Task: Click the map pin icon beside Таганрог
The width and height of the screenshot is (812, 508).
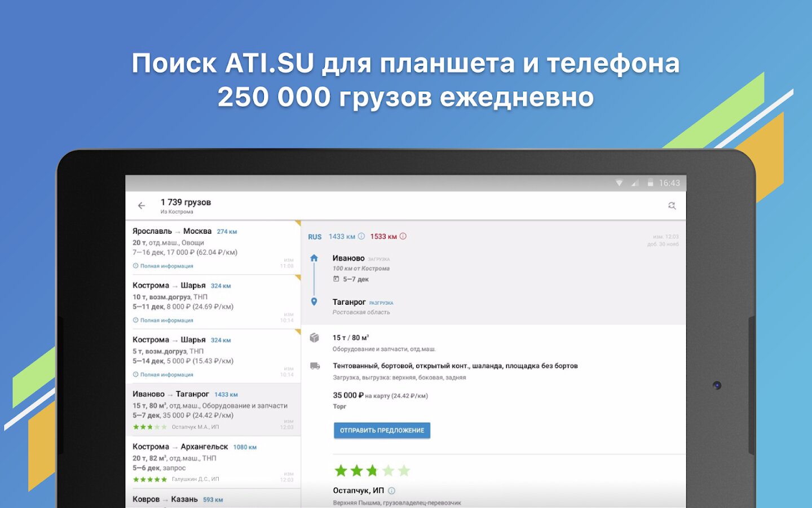Action: pos(314,302)
